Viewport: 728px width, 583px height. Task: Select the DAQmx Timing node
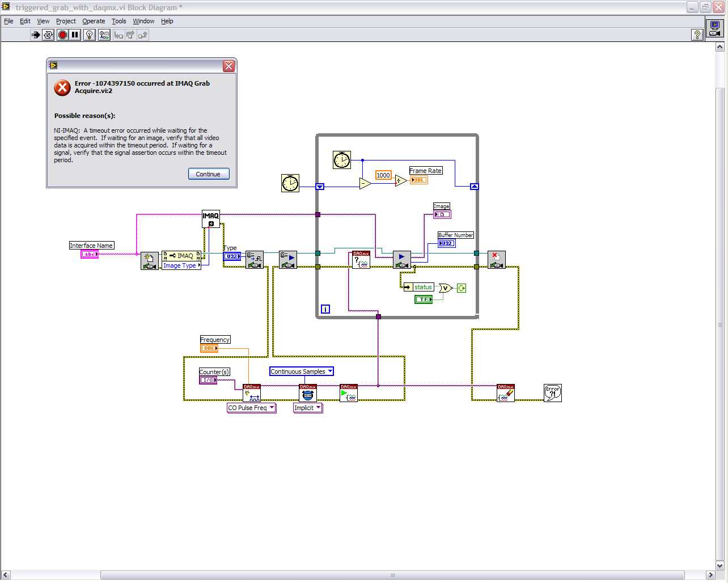pos(308,393)
